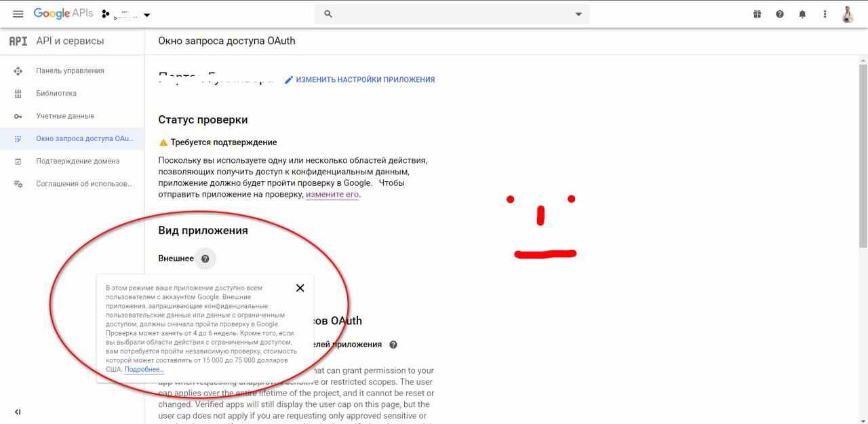The image size is (868, 424).
Task: Focus the top search field
Action: pos(452,14)
